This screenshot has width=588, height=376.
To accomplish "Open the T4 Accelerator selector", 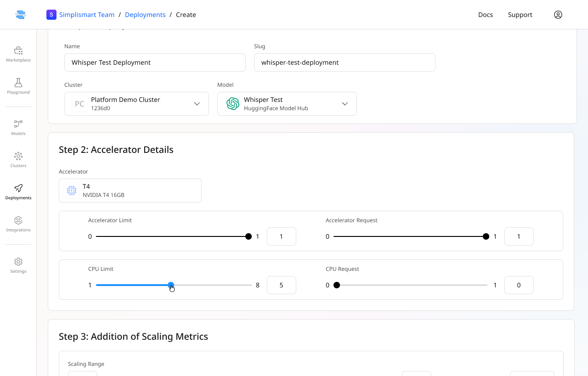I will pos(130,191).
